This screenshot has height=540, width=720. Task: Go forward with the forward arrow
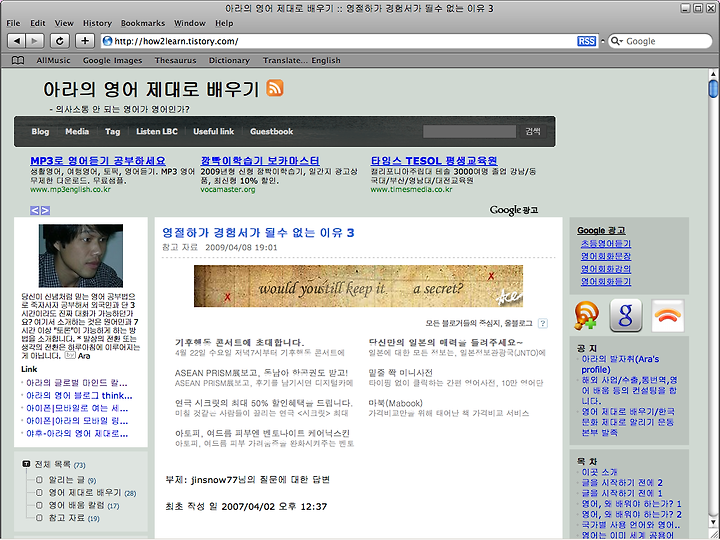[x=34, y=41]
